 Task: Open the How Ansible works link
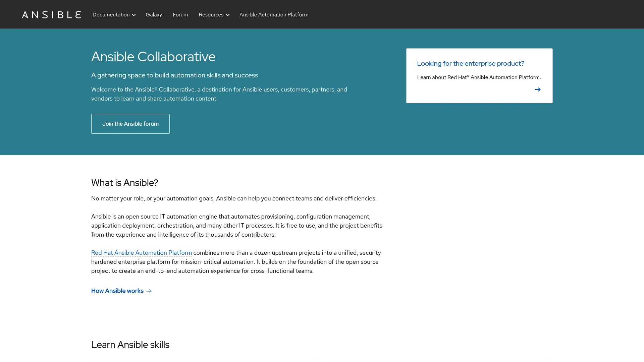click(121, 291)
